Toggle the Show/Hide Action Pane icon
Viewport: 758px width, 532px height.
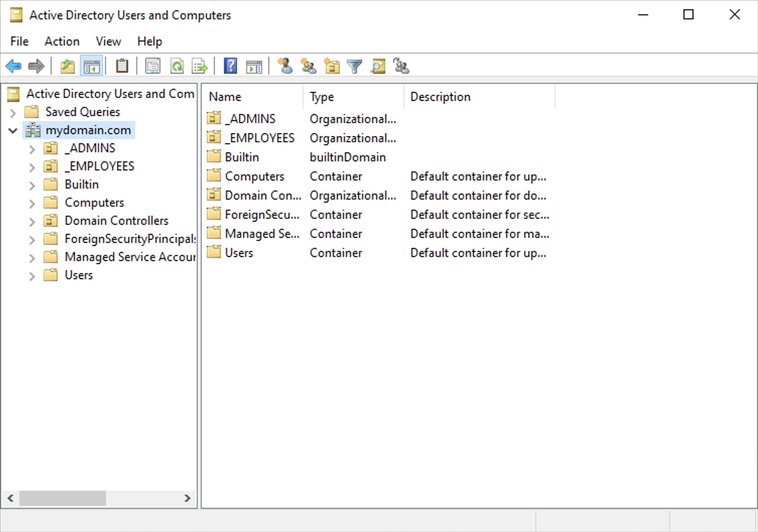click(x=254, y=66)
